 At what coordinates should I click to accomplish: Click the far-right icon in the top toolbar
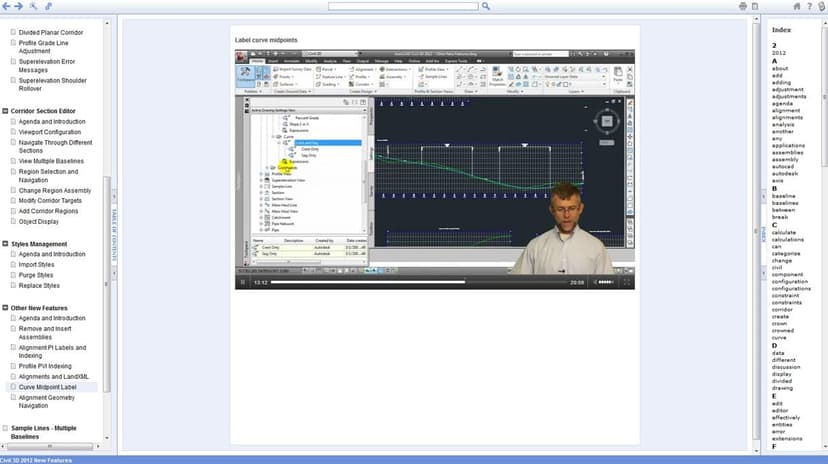(x=822, y=6)
